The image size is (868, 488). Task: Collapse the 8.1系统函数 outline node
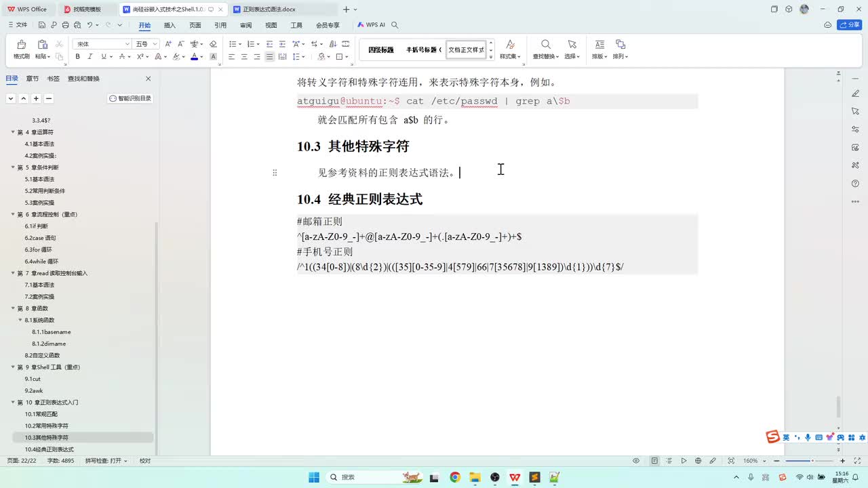pyautogui.click(x=20, y=320)
